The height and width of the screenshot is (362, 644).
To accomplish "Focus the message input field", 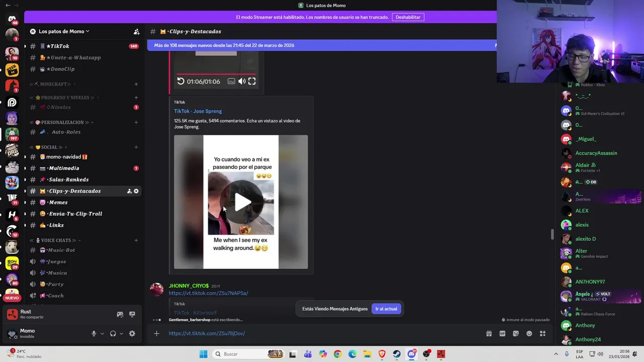I will pos(322,333).
